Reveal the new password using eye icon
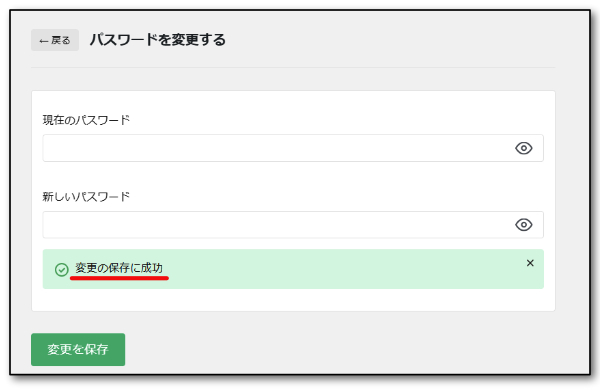The height and width of the screenshot is (390, 600). point(523,225)
